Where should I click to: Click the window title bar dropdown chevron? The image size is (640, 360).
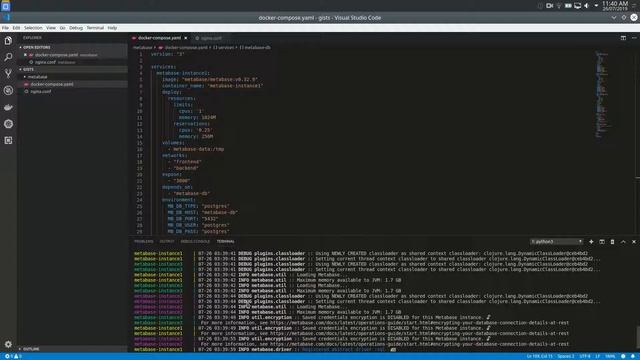click(x=613, y=18)
